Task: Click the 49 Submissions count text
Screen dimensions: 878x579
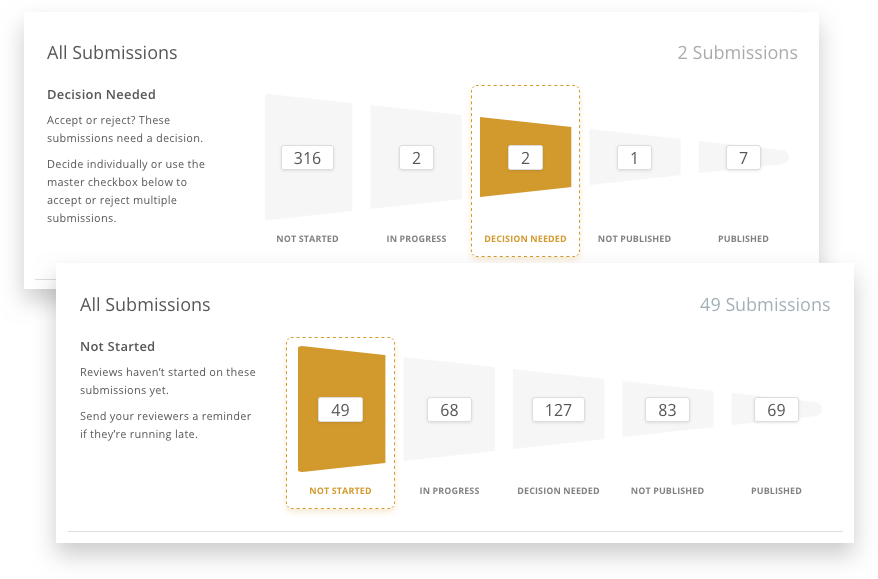Action: pyautogui.click(x=764, y=304)
